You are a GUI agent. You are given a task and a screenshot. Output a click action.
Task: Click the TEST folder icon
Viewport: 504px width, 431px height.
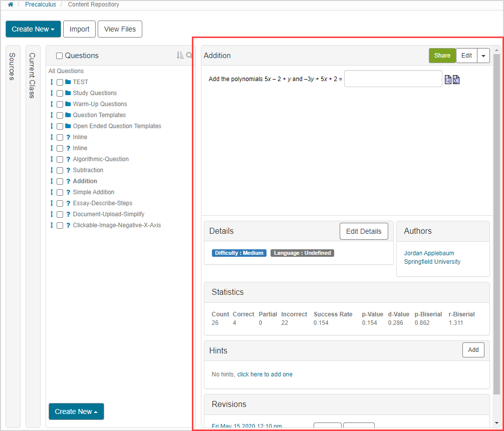pyautogui.click(x=68, y=82)
